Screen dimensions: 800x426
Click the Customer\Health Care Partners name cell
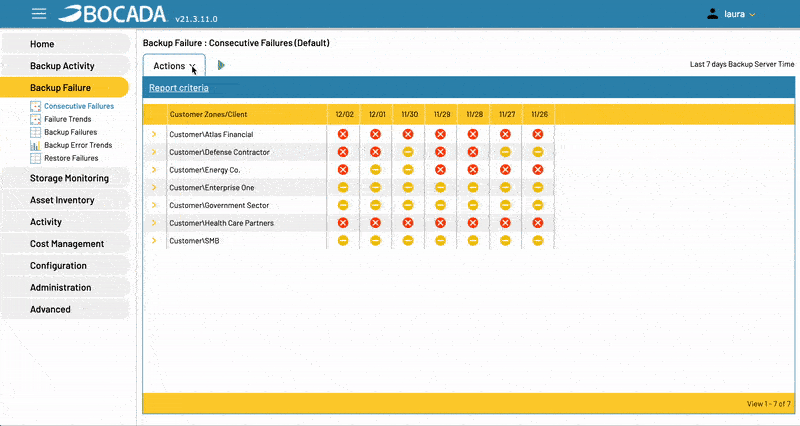[247, 223]
